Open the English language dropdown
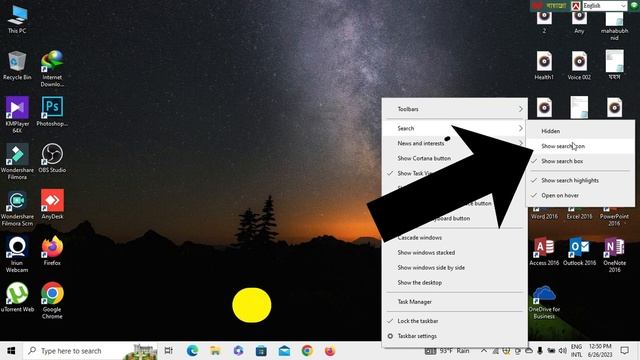 click(604, 6)
